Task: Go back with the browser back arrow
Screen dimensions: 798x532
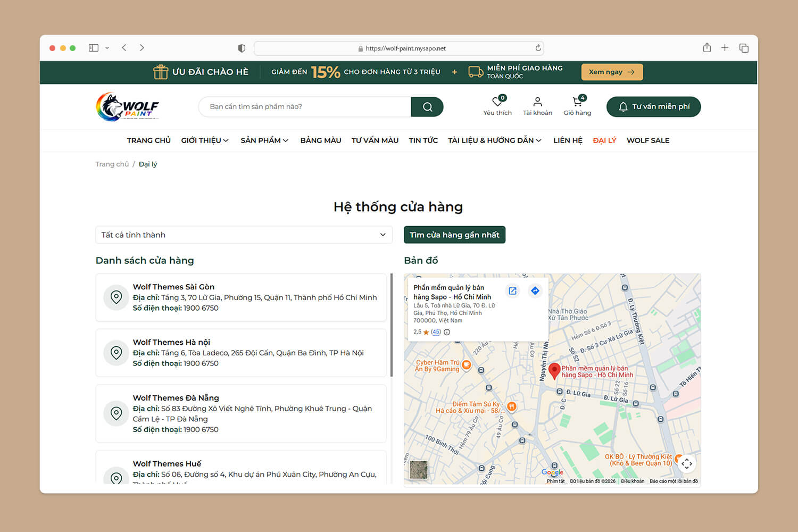Action: point(124,48)
